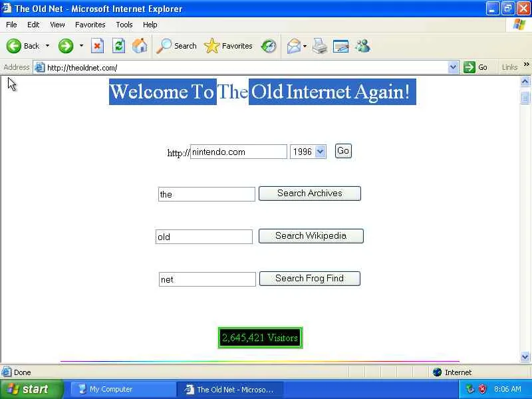The height and width of the screenshot is (399, 532).
Task: Open the Favorites menu
Action: (x=90, y=25)
